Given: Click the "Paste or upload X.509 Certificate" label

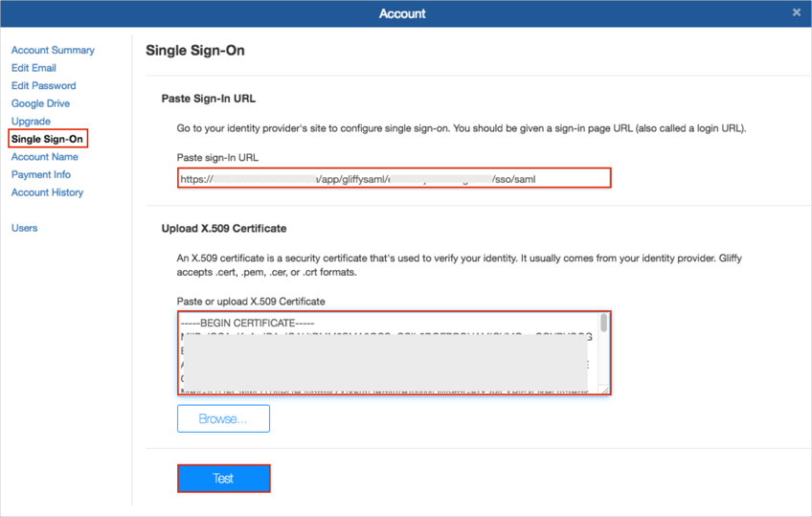Looking at the screenshot, I should tap(251, 302).
